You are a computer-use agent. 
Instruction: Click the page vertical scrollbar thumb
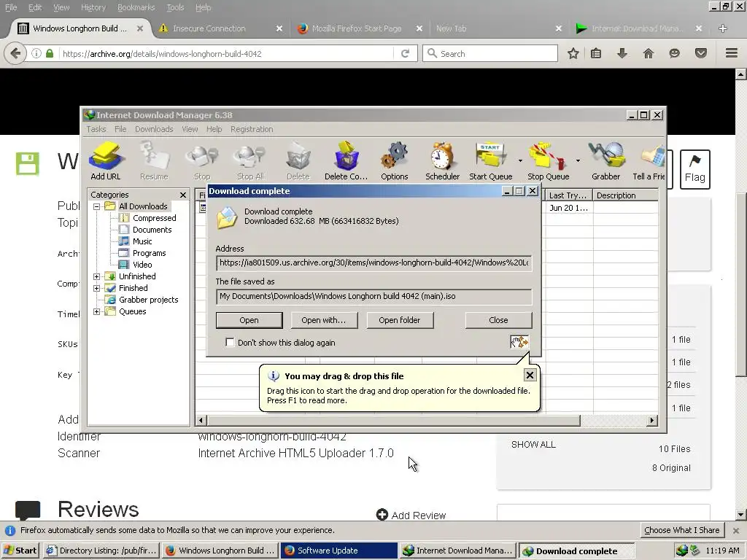coord(741,285)
